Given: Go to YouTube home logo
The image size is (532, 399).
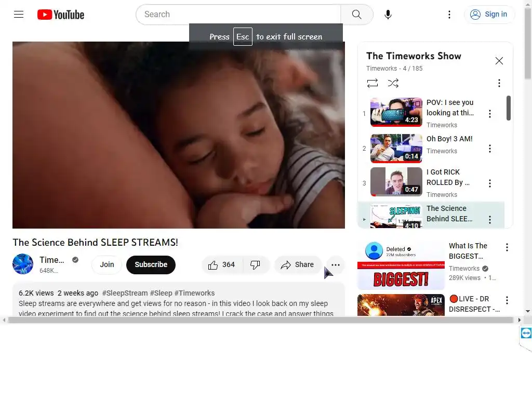Looking at the screenshot, I should pyautogui.click(x=61, y=15).
